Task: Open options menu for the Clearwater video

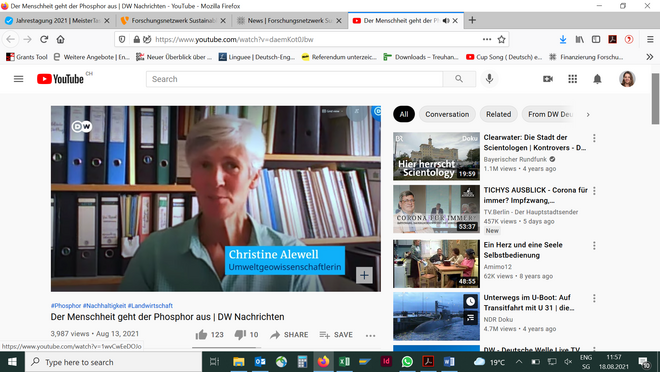Action: coord(594,138)
